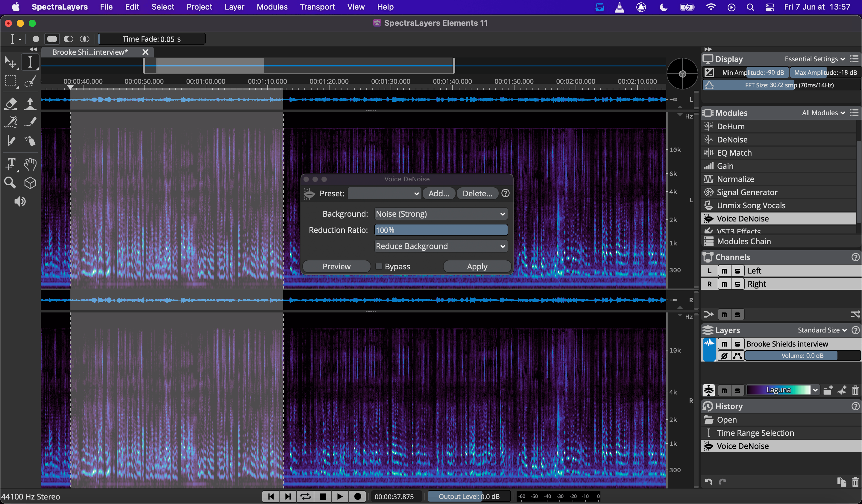This screenshot has height=504, width=862.
Task: Click the FFT Size 3072 smp field
Action: [781, 85]
